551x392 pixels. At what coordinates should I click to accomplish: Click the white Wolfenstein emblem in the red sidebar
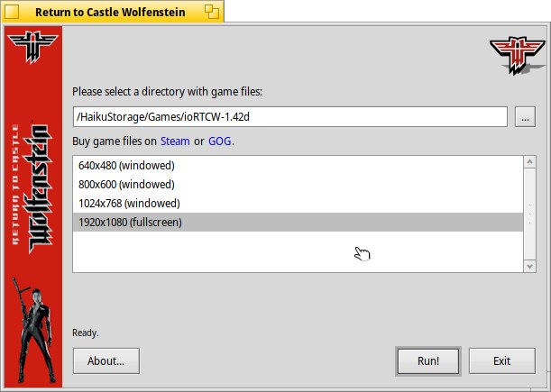[x=32, y=47]
